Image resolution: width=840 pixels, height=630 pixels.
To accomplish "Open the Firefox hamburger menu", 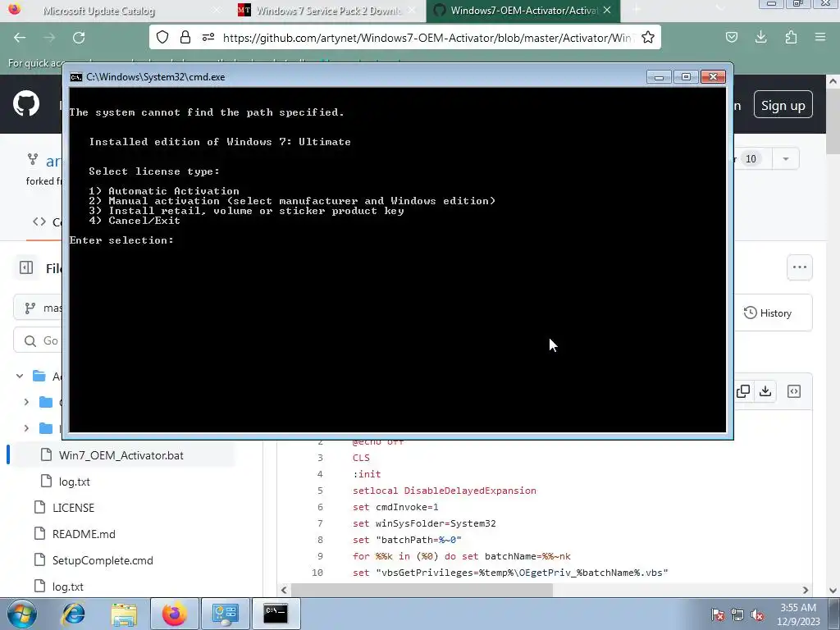I will [x=820, y=37].
